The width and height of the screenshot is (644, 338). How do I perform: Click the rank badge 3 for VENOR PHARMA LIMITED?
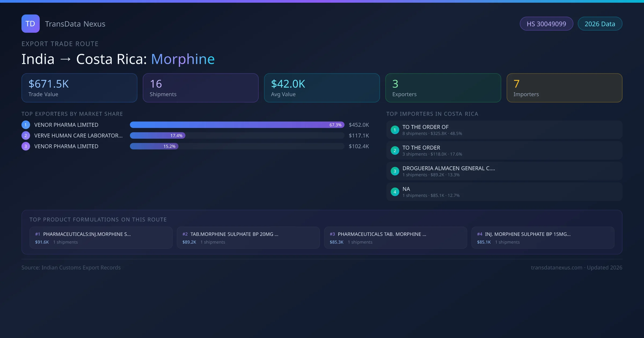click(25, 146)
